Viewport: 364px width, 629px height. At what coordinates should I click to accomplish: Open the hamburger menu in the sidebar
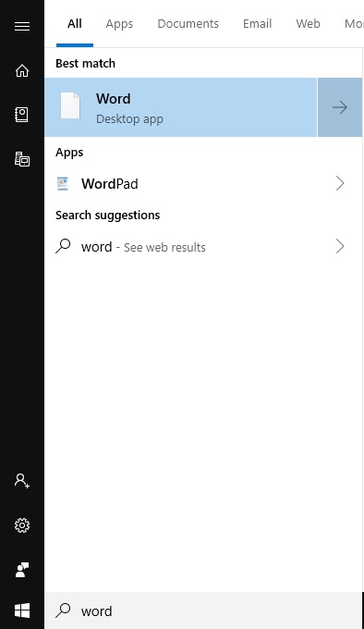[x=22, y=27]
